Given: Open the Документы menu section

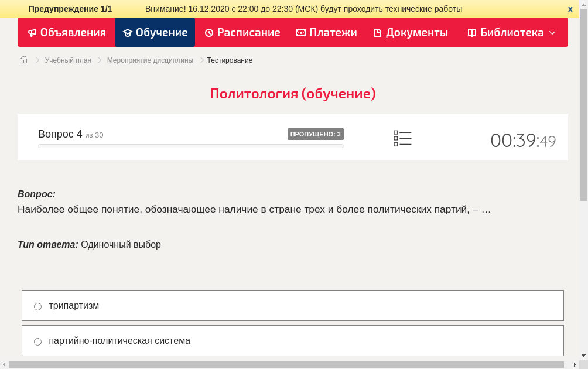Looking at the screenshot, I should click(x=417, y=33).
